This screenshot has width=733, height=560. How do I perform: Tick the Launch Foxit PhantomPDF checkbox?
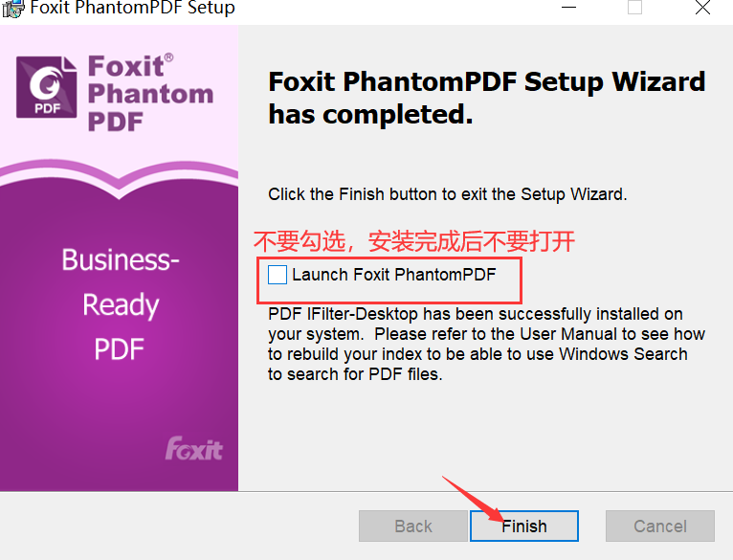pos(278,275)
